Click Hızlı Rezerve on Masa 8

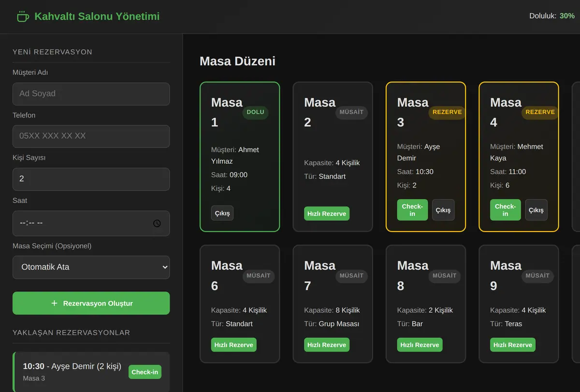point(420,345)
